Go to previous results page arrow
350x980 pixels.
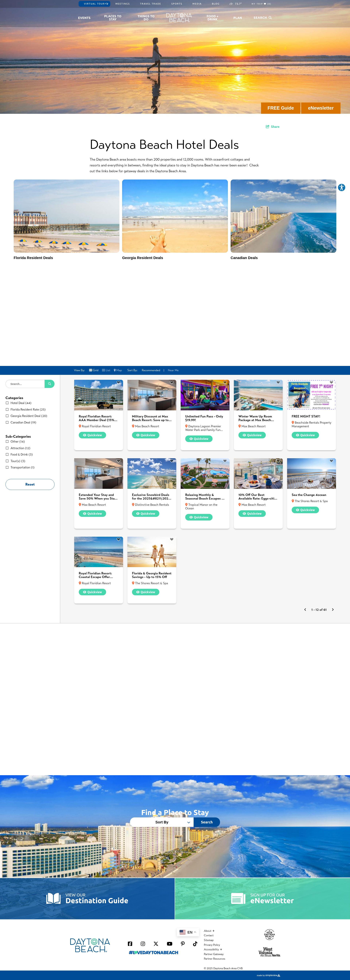tap(305, 610)
